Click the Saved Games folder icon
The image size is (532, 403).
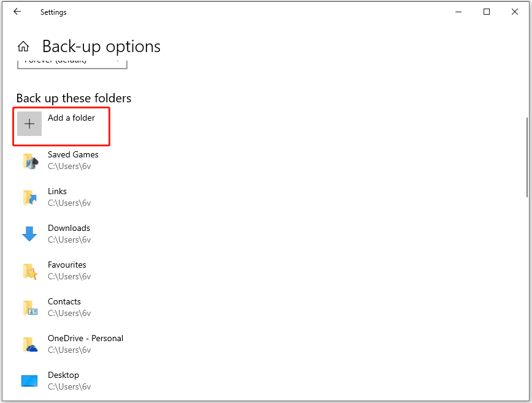(x=29, y=160)
